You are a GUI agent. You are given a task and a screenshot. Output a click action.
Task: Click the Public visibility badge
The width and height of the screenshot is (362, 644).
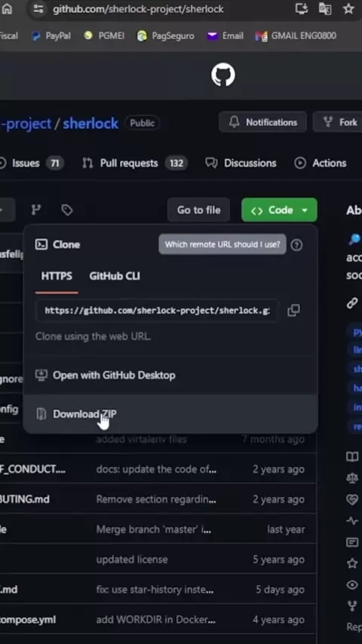pos(143,123)
